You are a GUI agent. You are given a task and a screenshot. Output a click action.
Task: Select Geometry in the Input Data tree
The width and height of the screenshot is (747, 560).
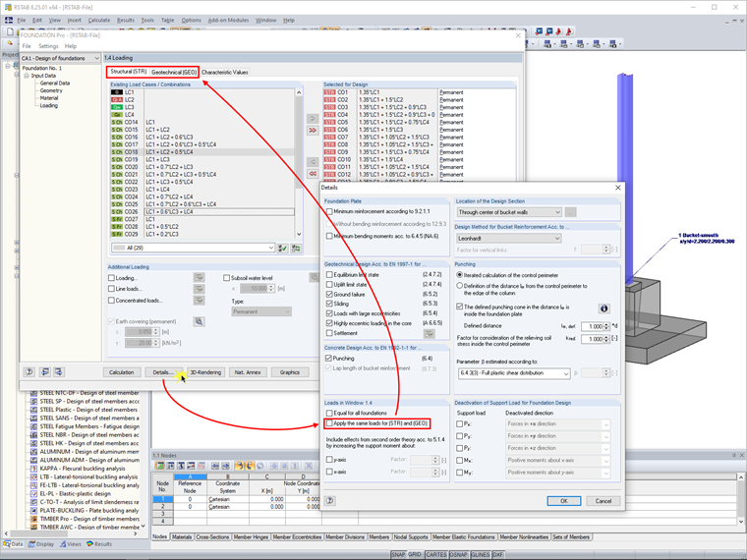point(51,90)
